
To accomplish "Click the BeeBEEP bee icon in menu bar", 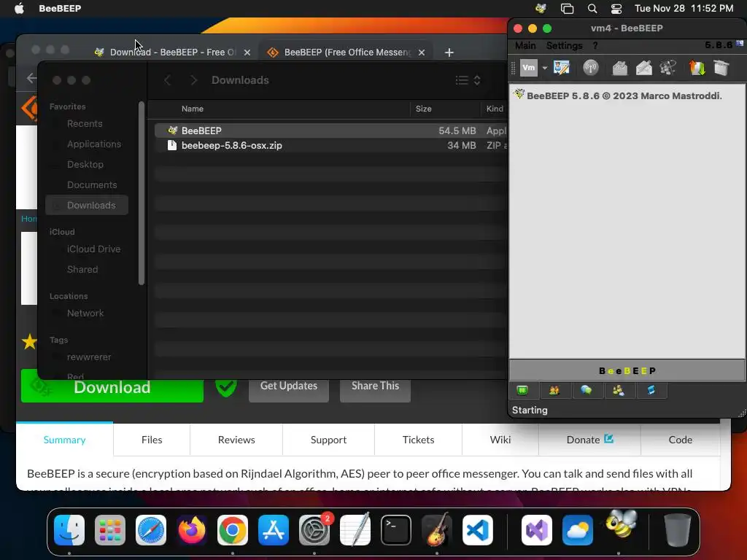I will (541, 8).
